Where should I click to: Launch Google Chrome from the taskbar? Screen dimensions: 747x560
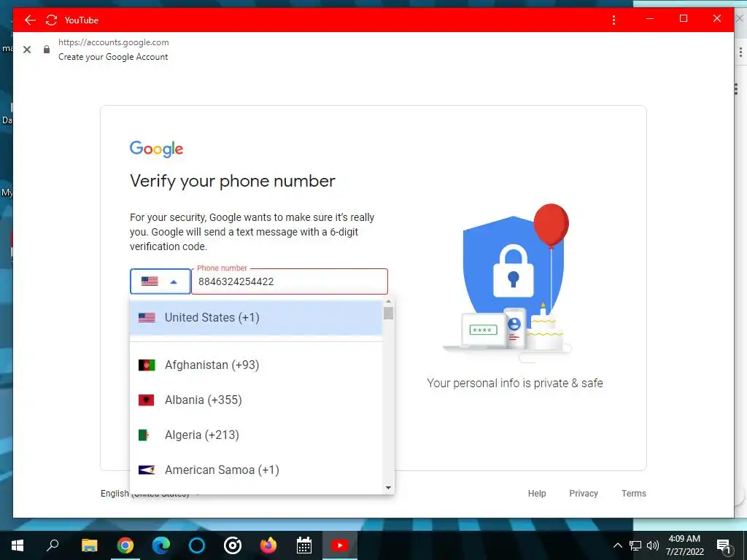(125, 545)
